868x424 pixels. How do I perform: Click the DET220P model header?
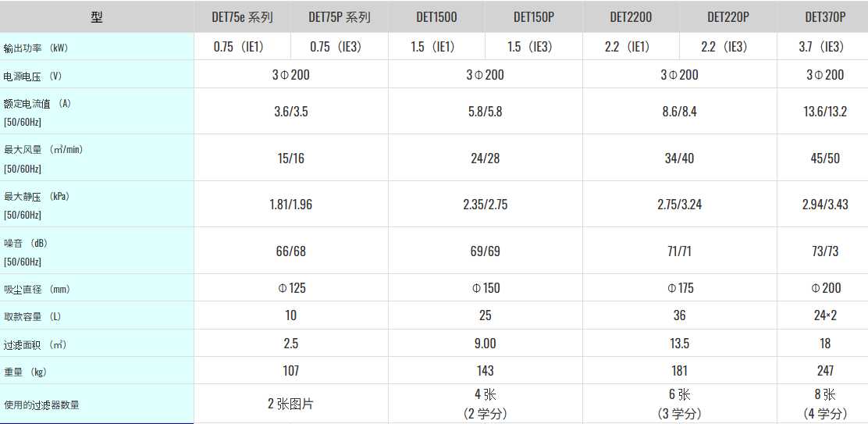[728, 16]
